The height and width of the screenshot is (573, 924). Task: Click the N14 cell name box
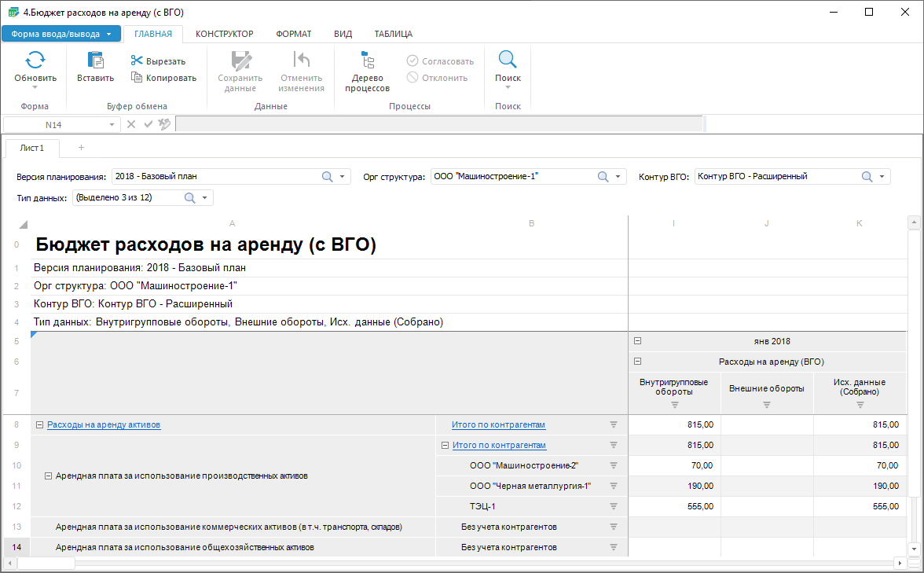[53, 124]
